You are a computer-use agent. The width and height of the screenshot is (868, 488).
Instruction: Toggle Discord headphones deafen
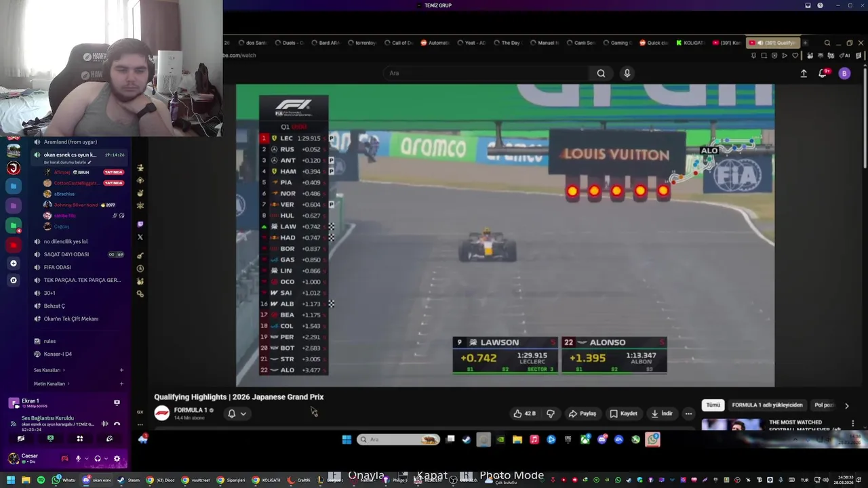[98, 459]
